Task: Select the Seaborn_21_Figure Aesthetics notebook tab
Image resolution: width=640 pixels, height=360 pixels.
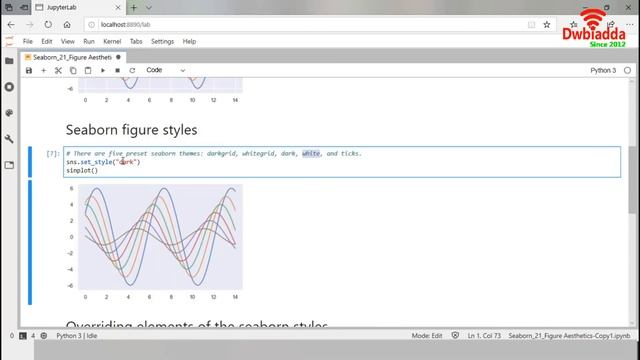Action: tap(72, 57)
